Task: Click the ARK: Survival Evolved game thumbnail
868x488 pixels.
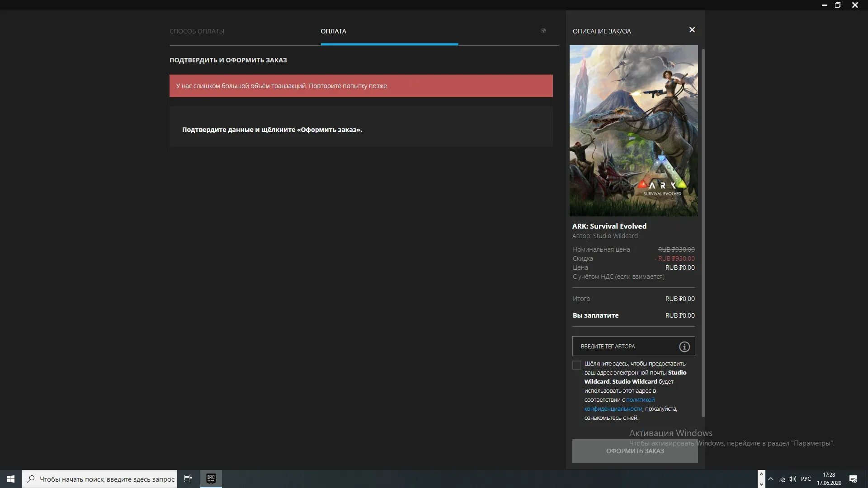Action: point(633,131)
